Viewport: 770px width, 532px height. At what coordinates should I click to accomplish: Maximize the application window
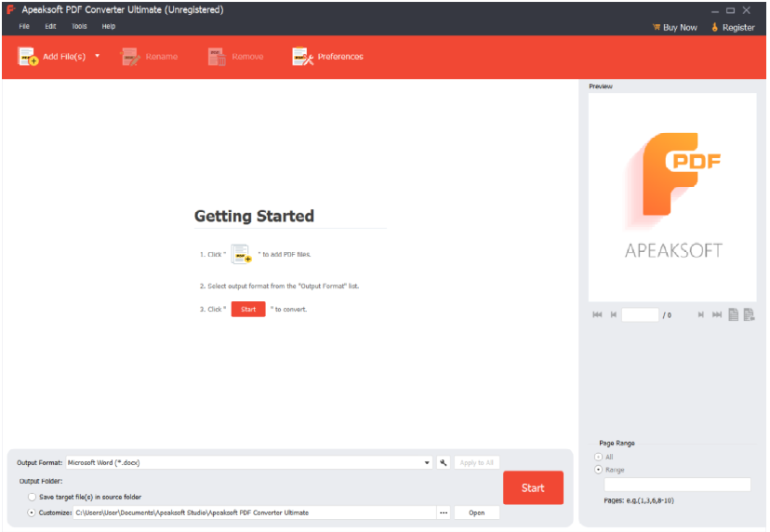(731, 10)
